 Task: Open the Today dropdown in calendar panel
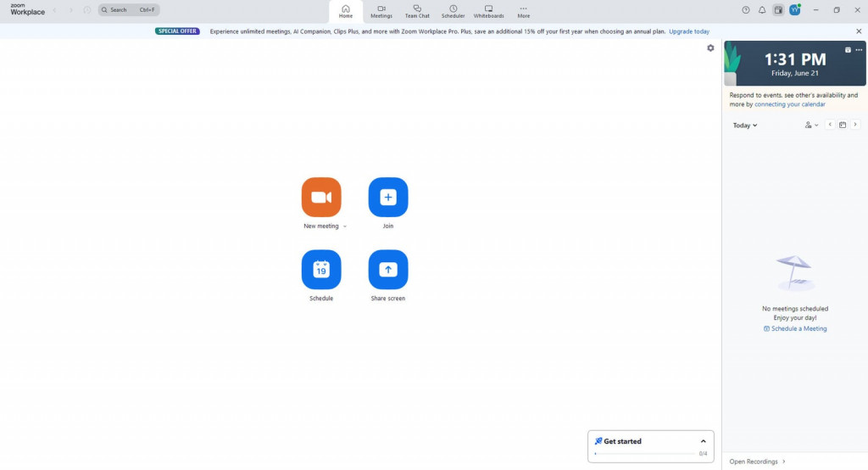tap(745, 126)
